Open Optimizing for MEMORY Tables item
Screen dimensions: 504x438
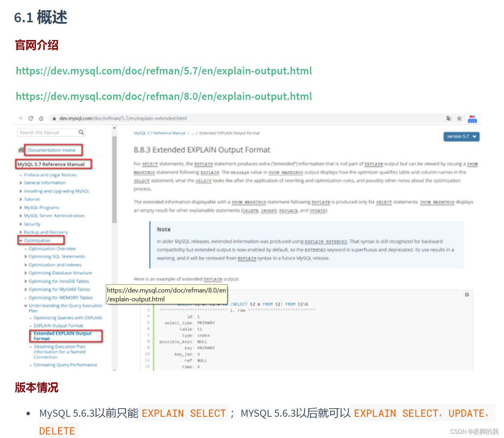coord(61,298)
